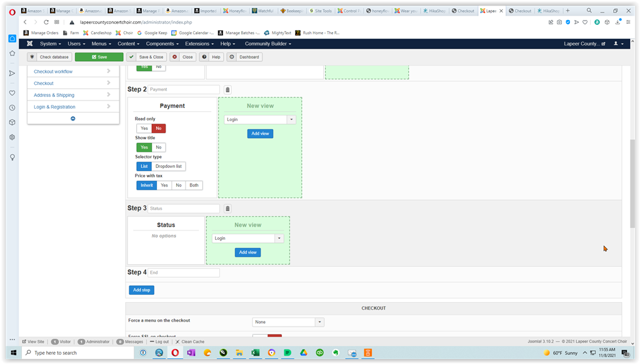The height and width of the screenshot is (364, 640).
Task: Open the user account menu icon
Action: coord(618,44)
